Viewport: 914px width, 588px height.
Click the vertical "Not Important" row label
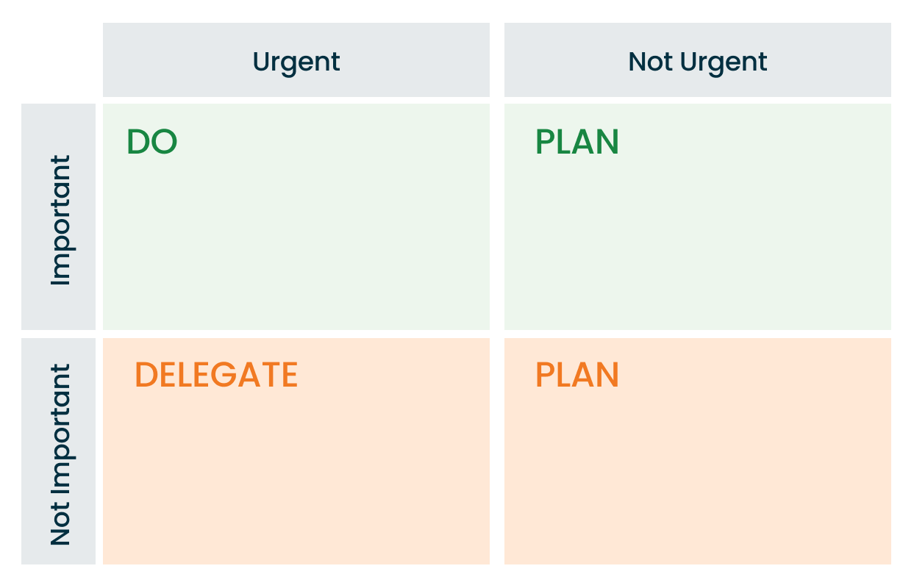(x=60, y=454)
